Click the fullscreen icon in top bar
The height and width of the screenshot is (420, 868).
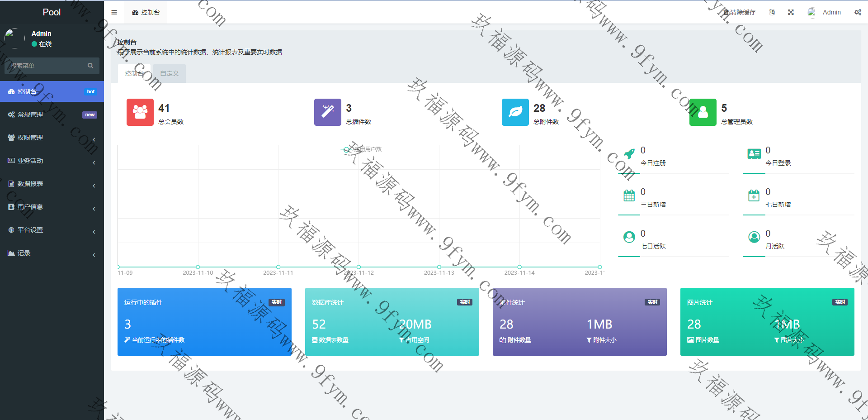(x=791, y=12)
